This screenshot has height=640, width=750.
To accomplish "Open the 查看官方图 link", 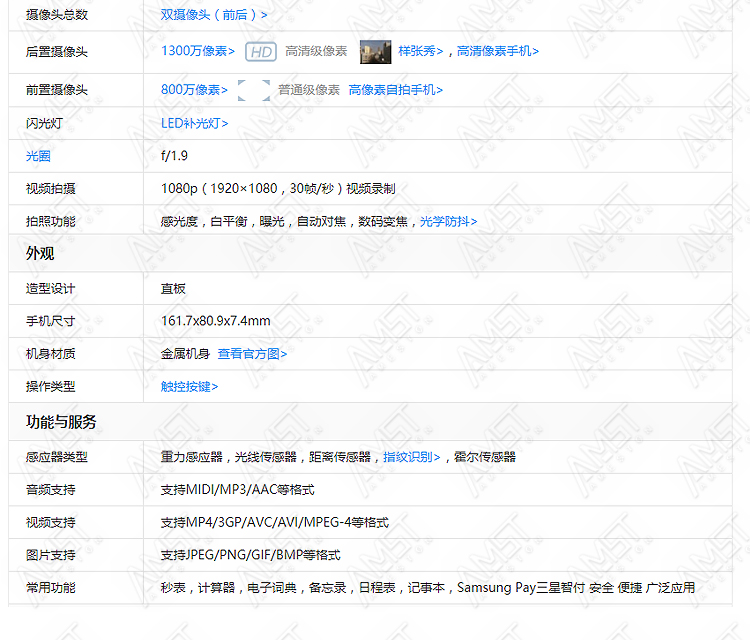I will point(252,354).
